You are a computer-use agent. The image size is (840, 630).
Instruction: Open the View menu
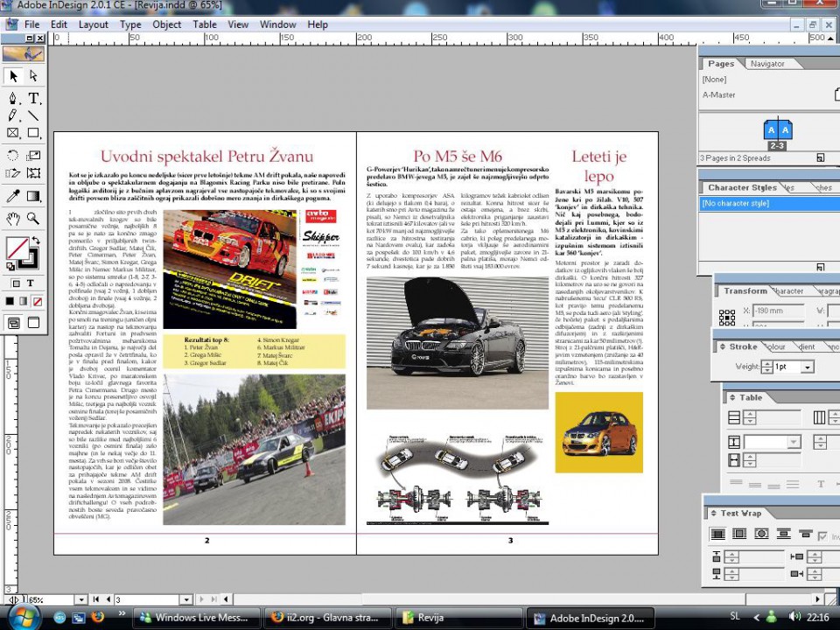238,24
